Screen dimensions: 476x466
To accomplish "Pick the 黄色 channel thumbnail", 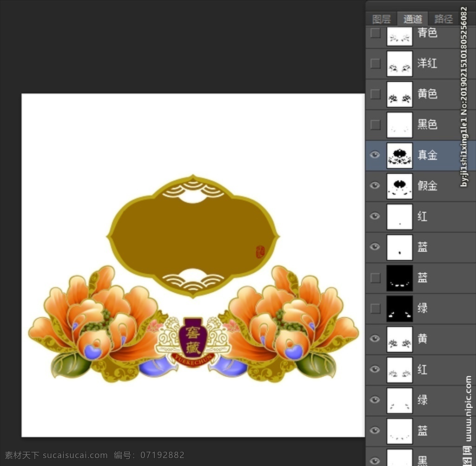I will [399, 94].
